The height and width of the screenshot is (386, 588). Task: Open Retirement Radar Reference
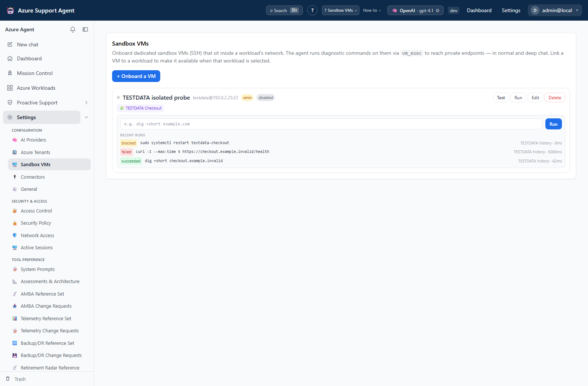[50, 368]
